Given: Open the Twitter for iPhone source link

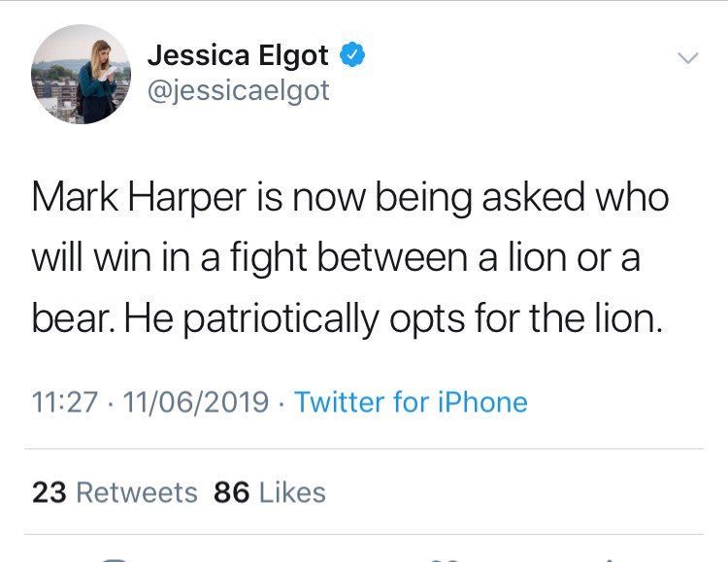Looking at the screenshot, I should (x=411, y=402).
